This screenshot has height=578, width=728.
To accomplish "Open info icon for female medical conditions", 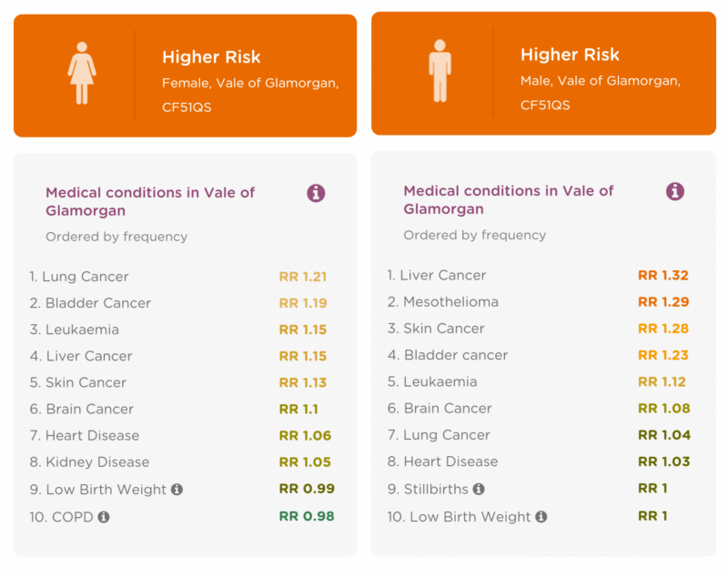I will click(x=316, y=193).
